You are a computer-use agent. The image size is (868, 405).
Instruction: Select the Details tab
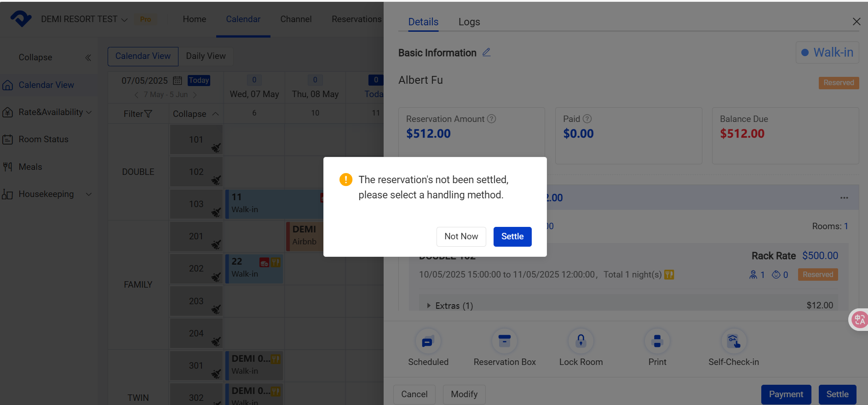(x=423, y=22)
